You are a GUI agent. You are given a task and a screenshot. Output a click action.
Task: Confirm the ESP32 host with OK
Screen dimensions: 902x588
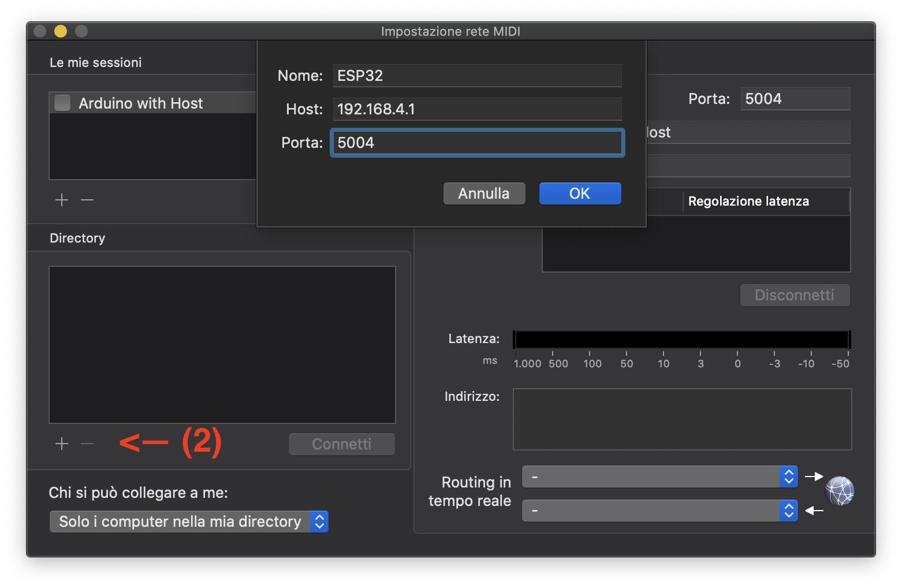point(580,193)
